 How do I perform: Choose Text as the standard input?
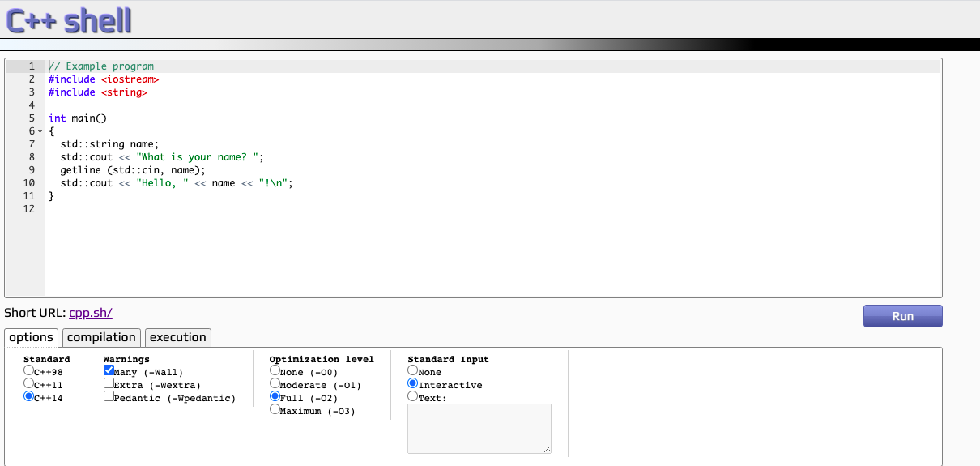click(x=413, y=397)
